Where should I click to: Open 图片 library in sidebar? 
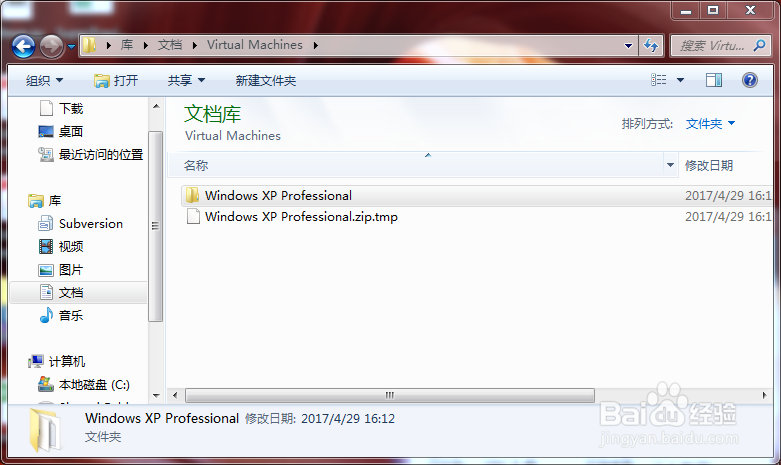tap(71, 270)
